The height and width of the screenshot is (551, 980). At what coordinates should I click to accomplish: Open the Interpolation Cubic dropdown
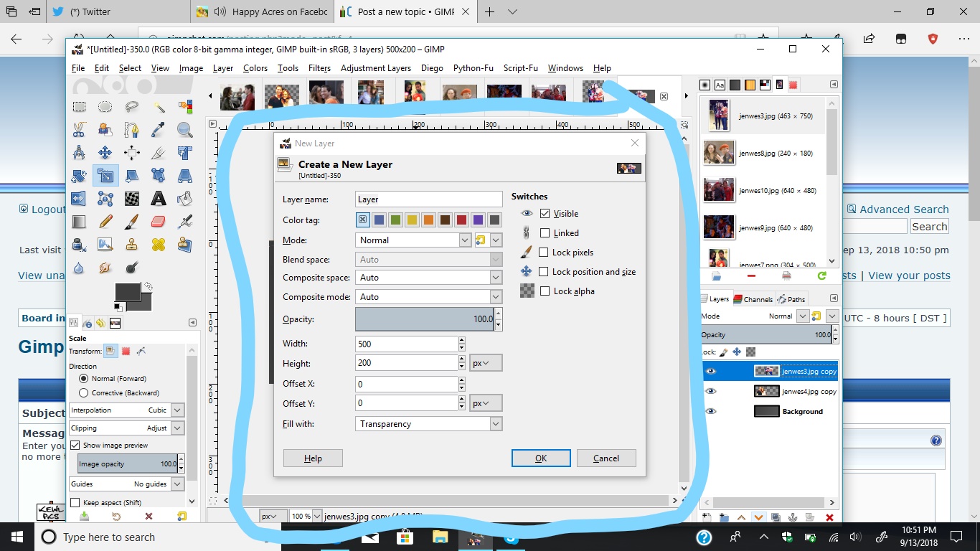[127, 410]
